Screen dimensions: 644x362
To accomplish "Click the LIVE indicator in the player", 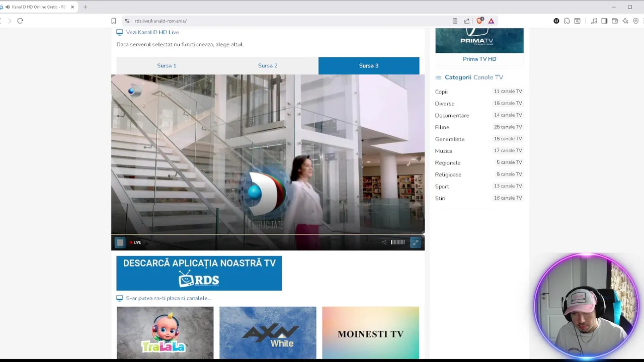I will tap(135, 242).
